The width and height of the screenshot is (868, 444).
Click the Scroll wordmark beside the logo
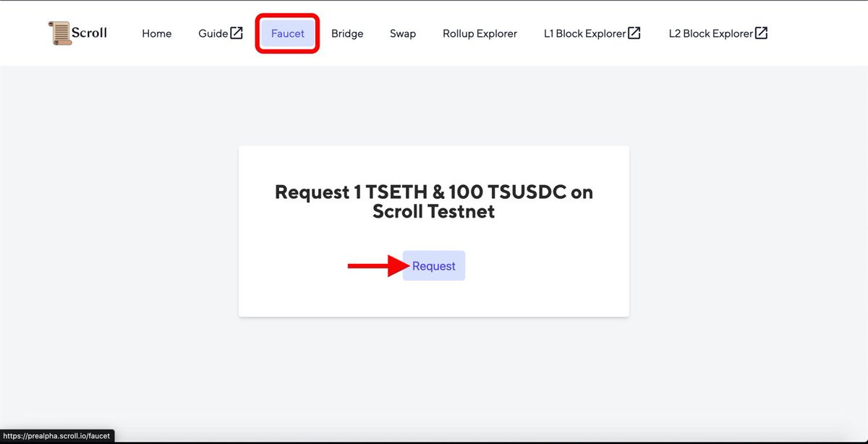[x=90, y=33]
